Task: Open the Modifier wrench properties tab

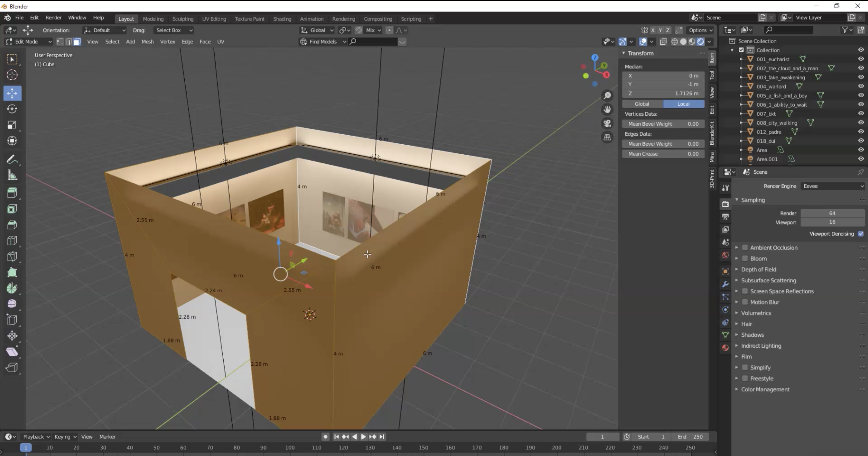Action: 726,284
